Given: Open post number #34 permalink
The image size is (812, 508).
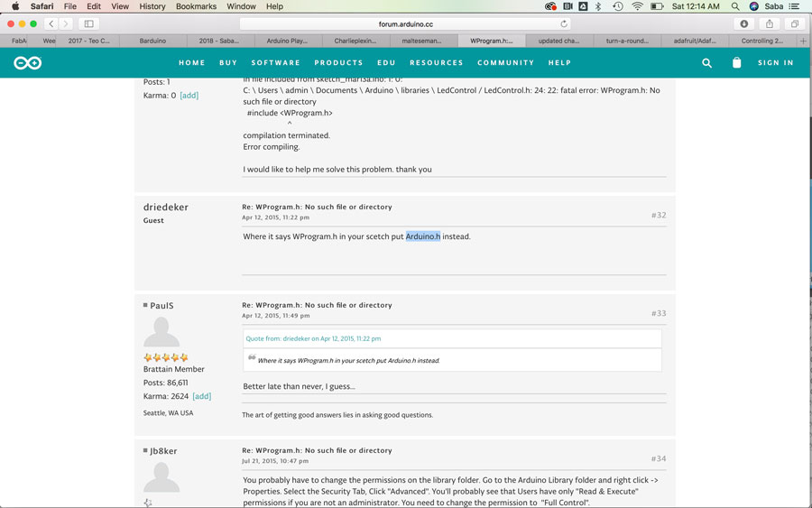Looking at the screenshot, I should (659, 458).
